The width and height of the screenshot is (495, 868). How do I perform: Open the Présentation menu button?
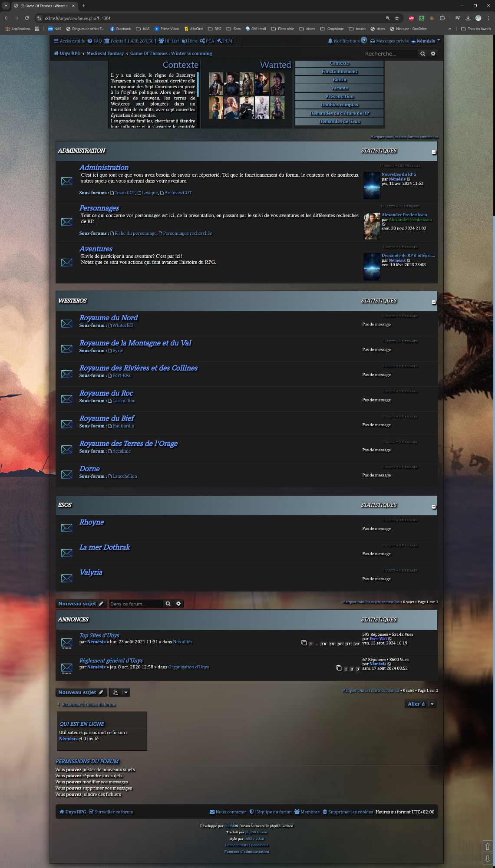coord(340,96)
